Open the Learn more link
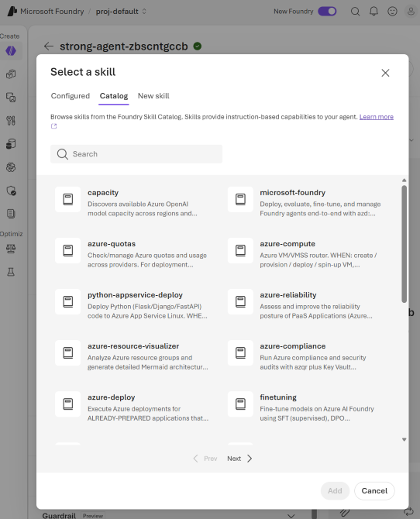This screenshot has width=420, height=519. click(x=377, y=117)
